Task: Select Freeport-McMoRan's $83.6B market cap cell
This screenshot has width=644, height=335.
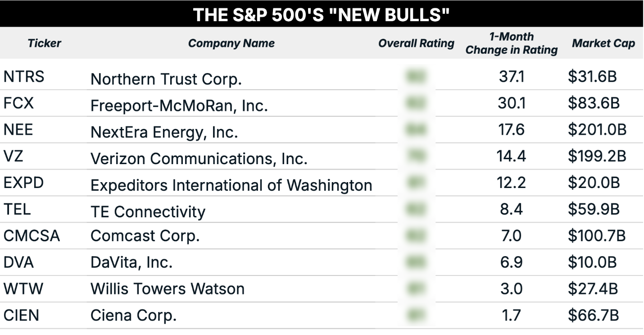Action: [594, 104]
